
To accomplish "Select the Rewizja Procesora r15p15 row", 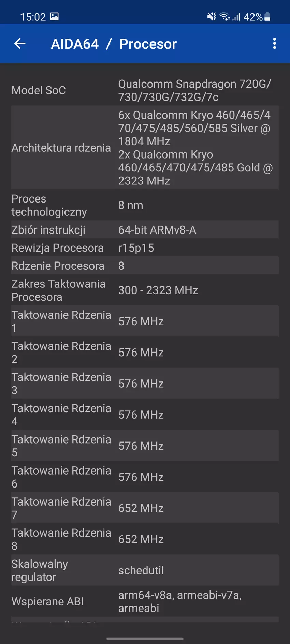I will [145, 248].
